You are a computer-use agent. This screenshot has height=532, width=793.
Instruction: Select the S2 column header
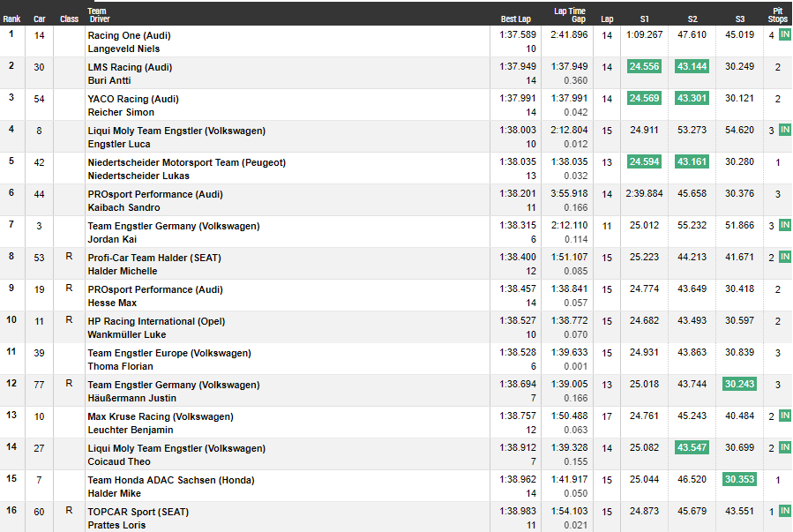tap(692, 19)
